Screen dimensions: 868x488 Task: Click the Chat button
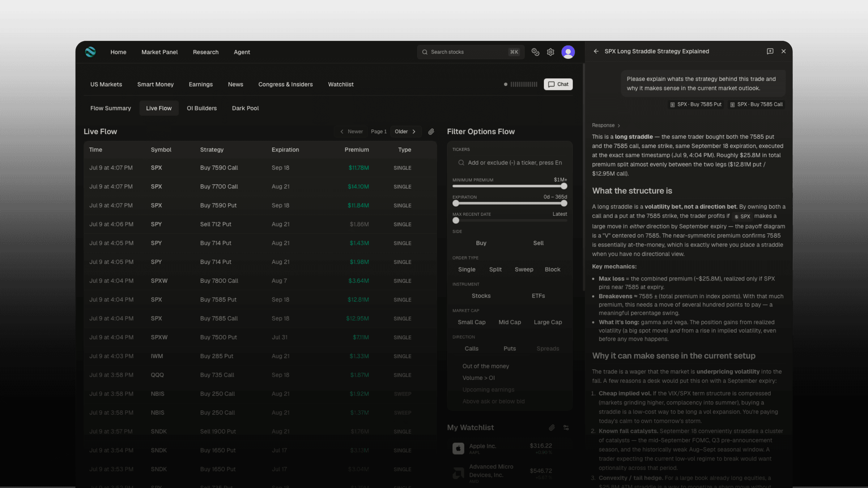pos(558,84)
